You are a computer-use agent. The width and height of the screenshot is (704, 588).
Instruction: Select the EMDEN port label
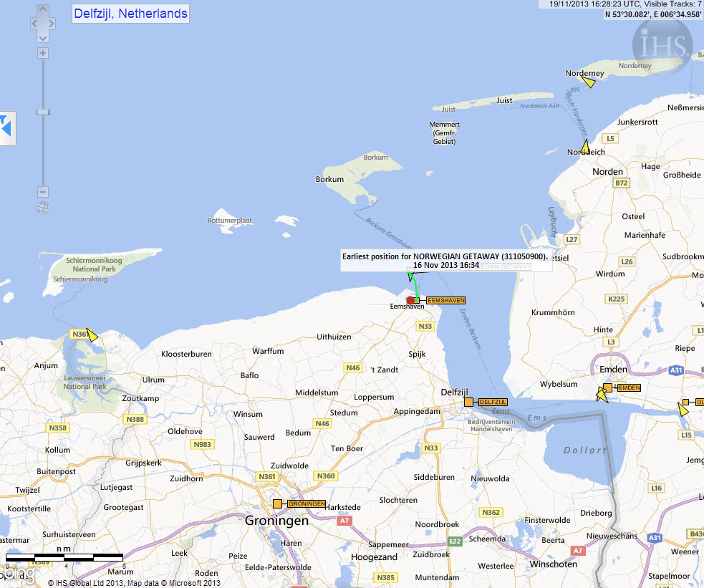628,387
